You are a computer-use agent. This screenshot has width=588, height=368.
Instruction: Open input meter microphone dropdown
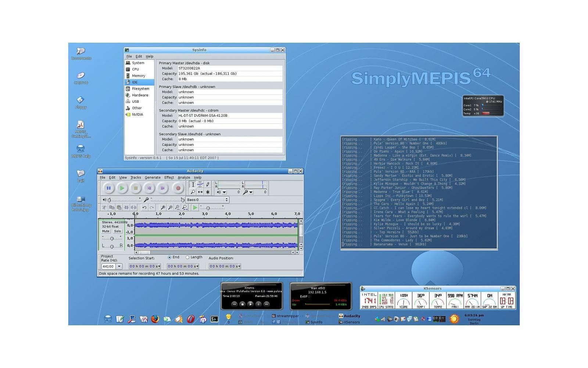[251, 192]
